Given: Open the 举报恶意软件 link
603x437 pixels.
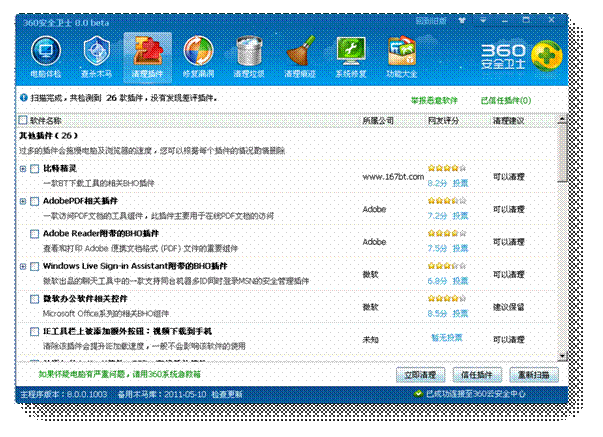Looking at the screenshot, I should tap(434, 100).
